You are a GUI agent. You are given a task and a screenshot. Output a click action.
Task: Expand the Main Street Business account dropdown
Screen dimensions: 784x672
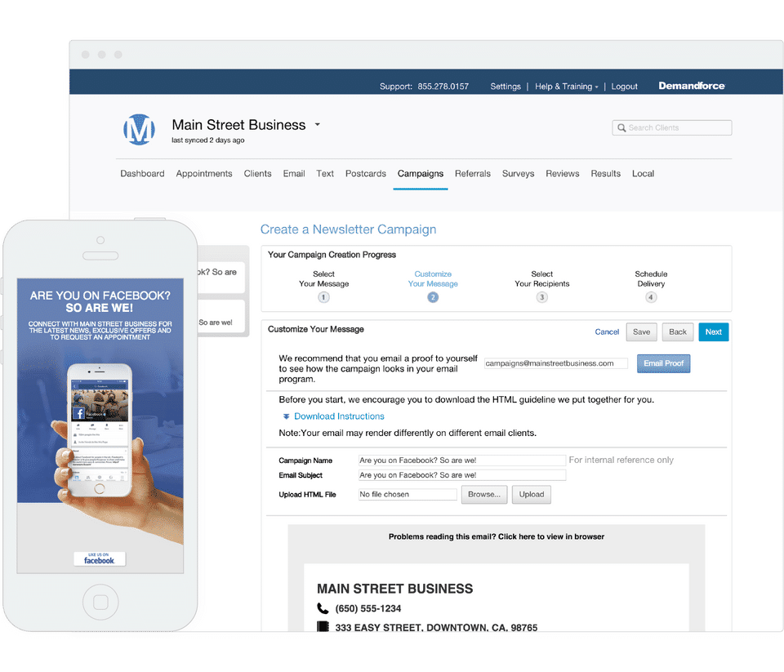(317, 124)
